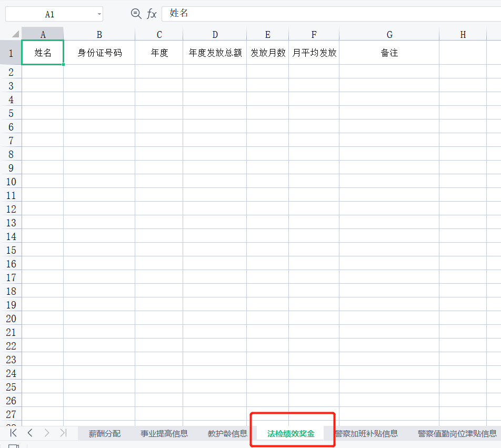
Task: Click the 身份证号码 header cell
Action: 99,53
